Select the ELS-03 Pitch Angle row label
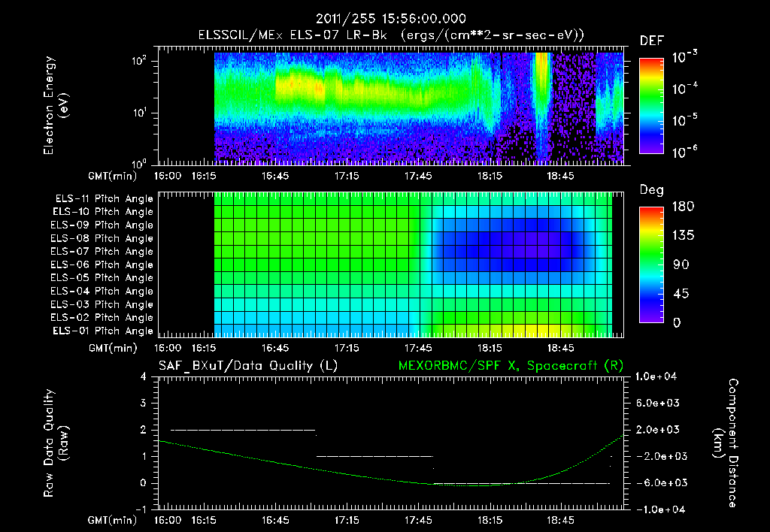Viewport: 770px width, 532px height. click(102, 304)
